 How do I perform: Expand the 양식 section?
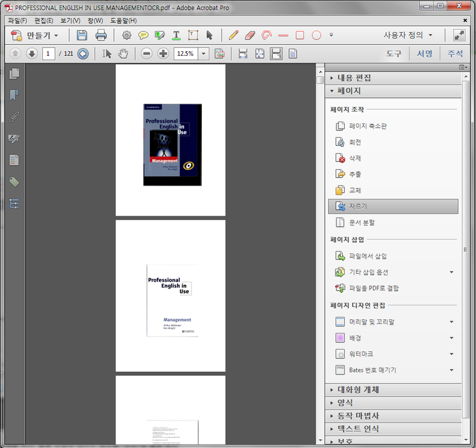pos(393,403)
